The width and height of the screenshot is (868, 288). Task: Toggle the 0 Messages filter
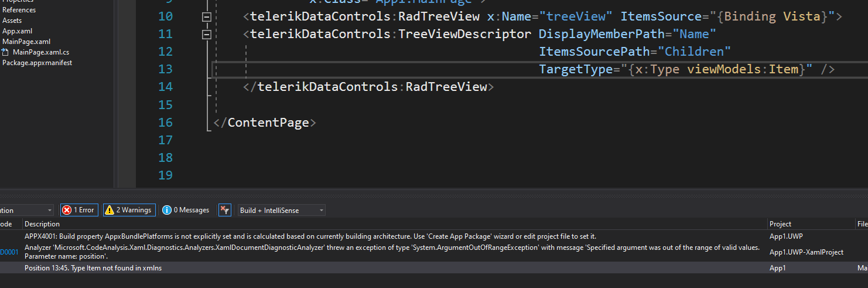[186, 210]
